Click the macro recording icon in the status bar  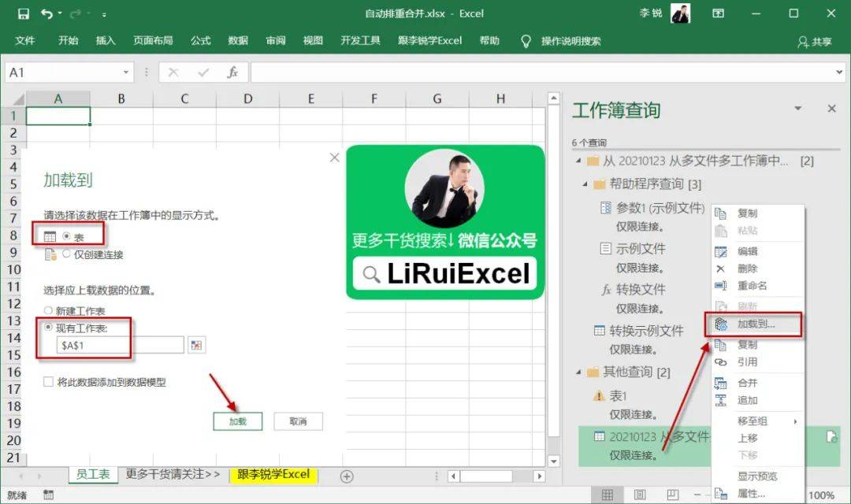pyautogui.click(x=48, y=495)
